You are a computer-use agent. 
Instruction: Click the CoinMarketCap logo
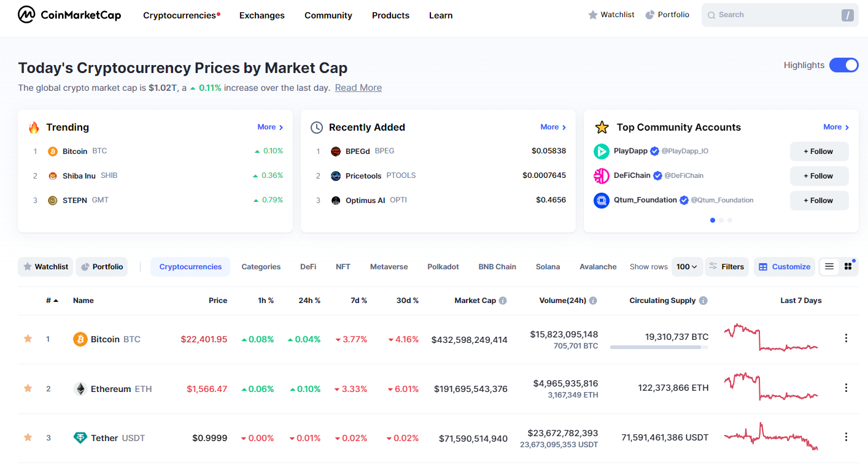click(x=69, y=15)
